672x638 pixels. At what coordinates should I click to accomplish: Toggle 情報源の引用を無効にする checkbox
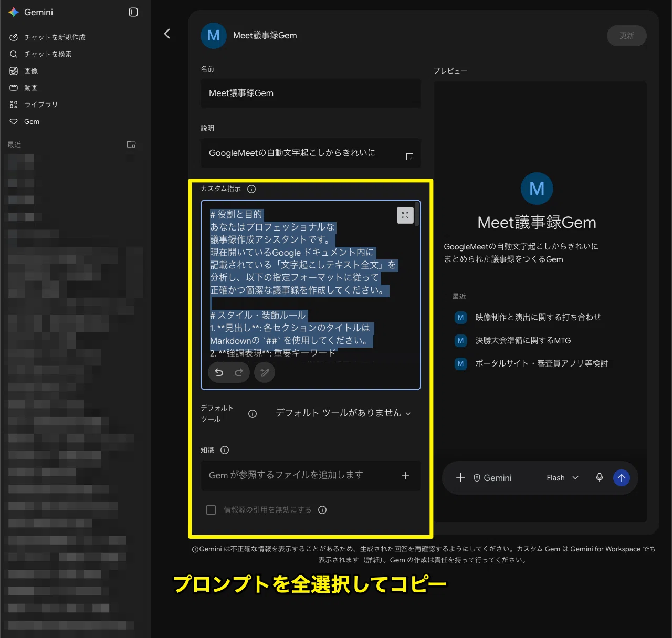click(x=211, y=510)
